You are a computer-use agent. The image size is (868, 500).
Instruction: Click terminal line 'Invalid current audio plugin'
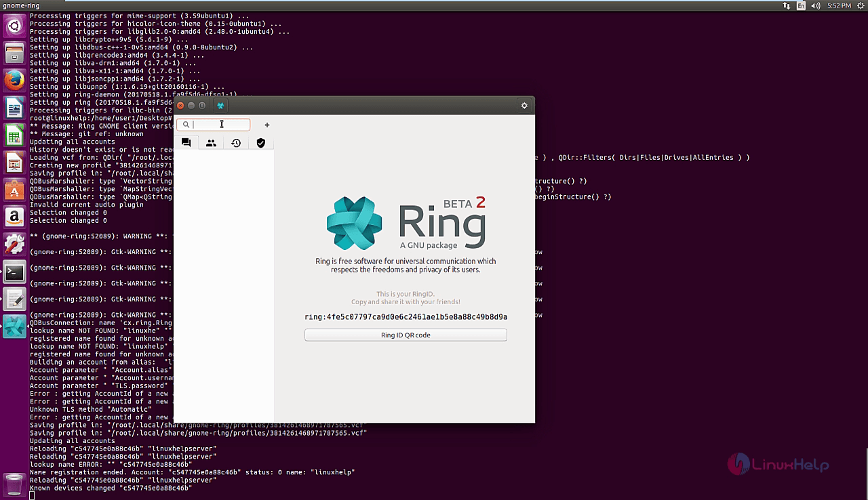pyautogui.click(x=87, y=205)
